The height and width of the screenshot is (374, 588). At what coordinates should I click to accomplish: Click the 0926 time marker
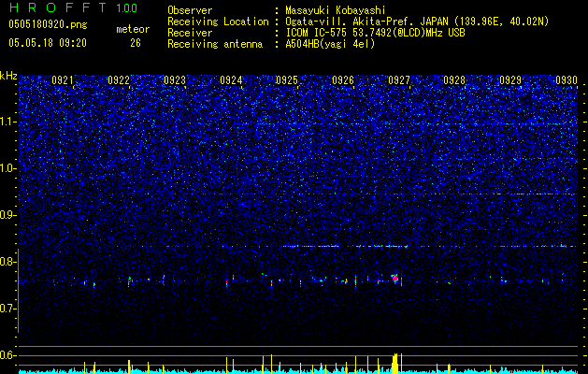point(343,80)
